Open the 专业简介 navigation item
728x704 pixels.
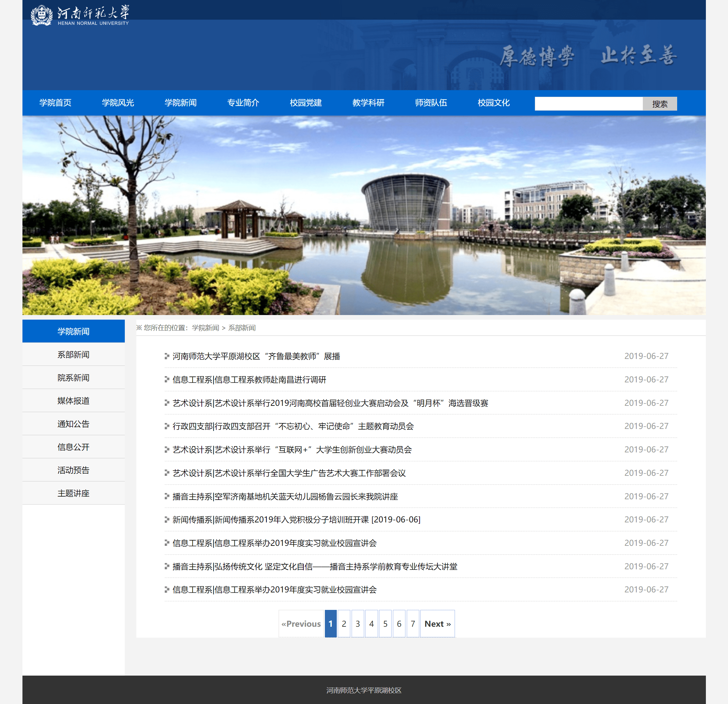click(x=243, y=103)
